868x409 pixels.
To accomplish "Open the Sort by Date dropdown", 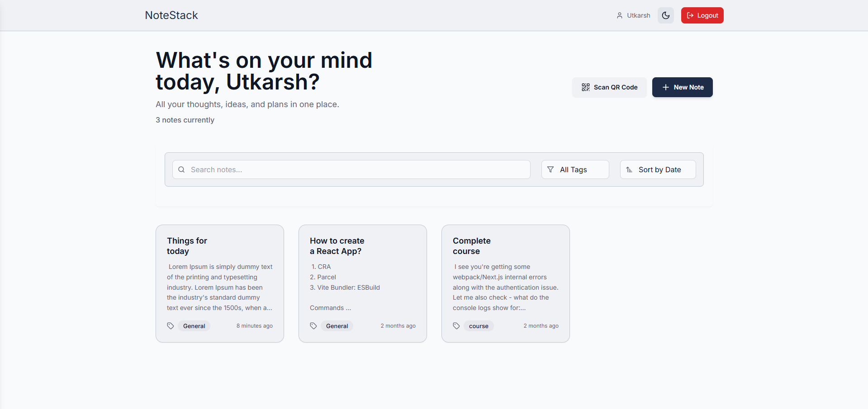I will point(658,169).
